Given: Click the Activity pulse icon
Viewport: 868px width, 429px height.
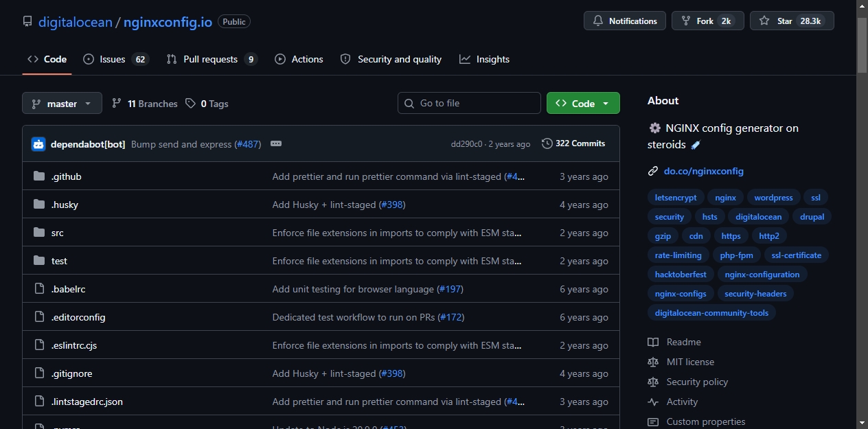Looking at the screenshot, I should (x=653, y=402).
